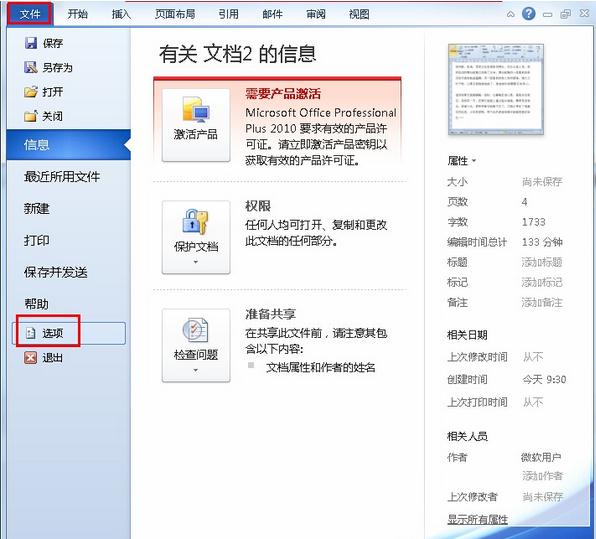Open the File (文件) tab
596x539 pixels.
point(30,14)
